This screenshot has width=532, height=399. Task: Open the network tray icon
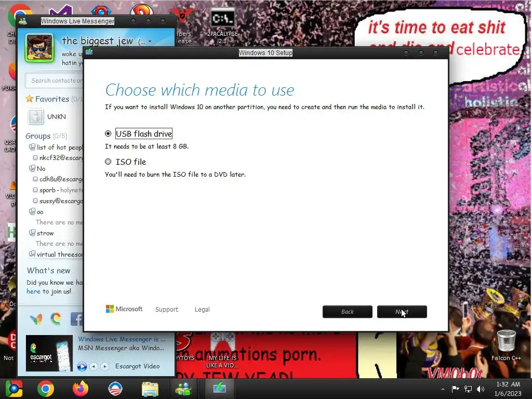[x=468, y=389]
